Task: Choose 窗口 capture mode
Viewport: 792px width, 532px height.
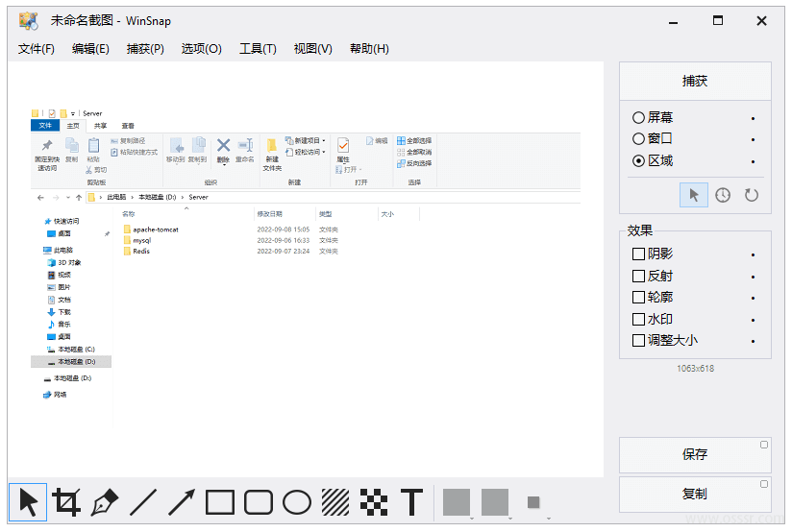Action: point(653,139)
